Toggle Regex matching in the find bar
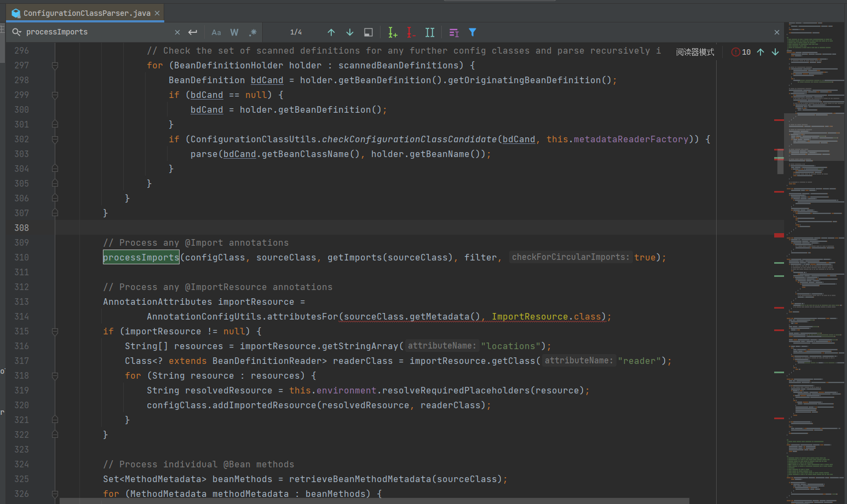This screenshot has height=504, width=847. 252,32
